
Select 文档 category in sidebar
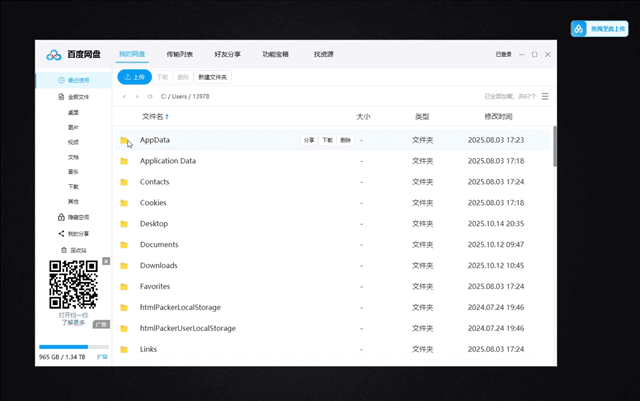pyautogui.click(x=73, y=157)
